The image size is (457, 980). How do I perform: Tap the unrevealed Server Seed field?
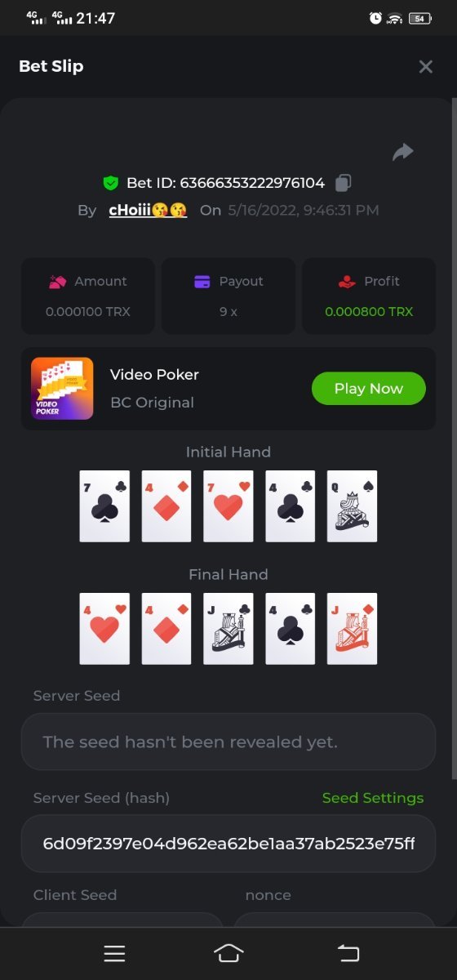(x=228, y=742)
